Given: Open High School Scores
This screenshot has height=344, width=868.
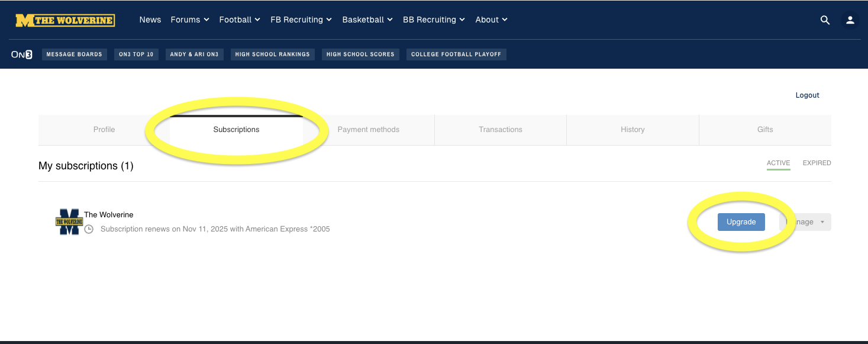Looking at the screenshot, I should click(x=360, y=54).
